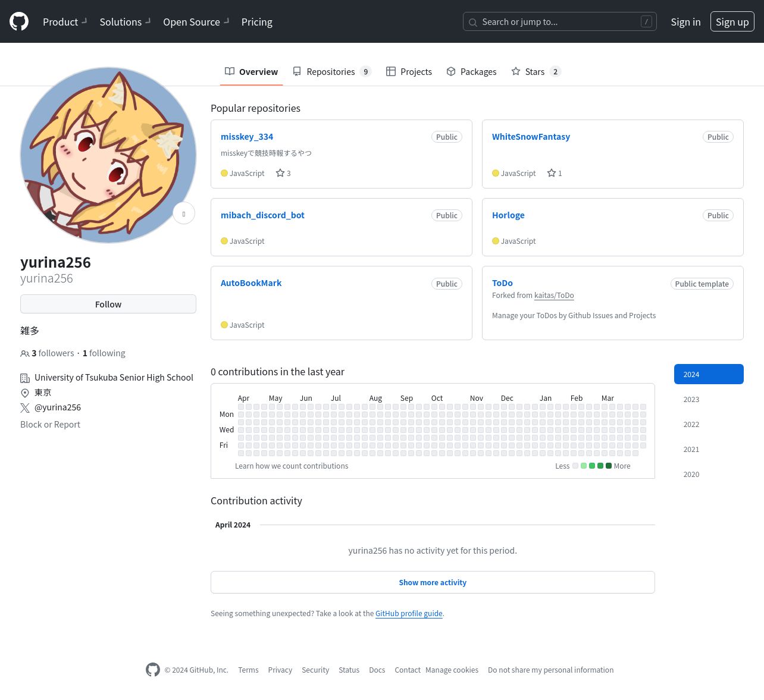Image resolution: width=764 pixels, height=700 pixels.
Task: Click the star icon on WhiteSnowFantasy
Action: [552, 173]
